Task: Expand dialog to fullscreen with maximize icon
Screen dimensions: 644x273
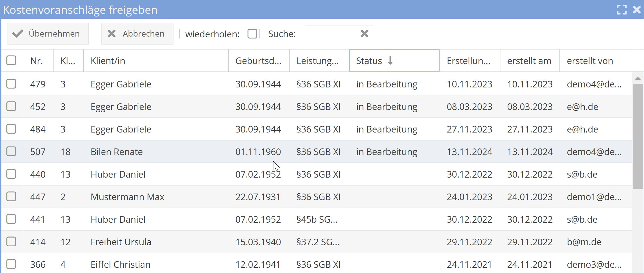Action: pos(622,10)
